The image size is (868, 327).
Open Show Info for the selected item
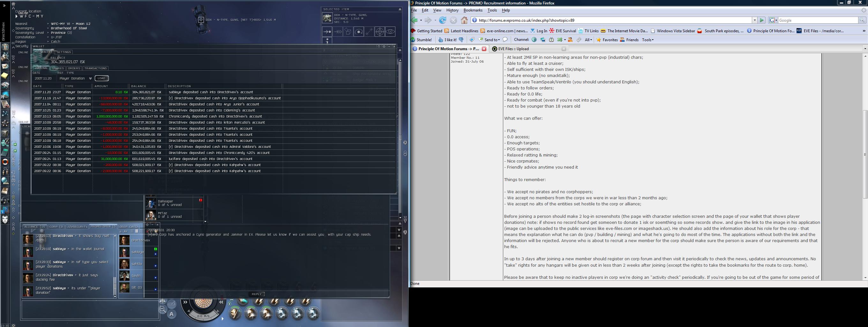(x=327, y=41)
